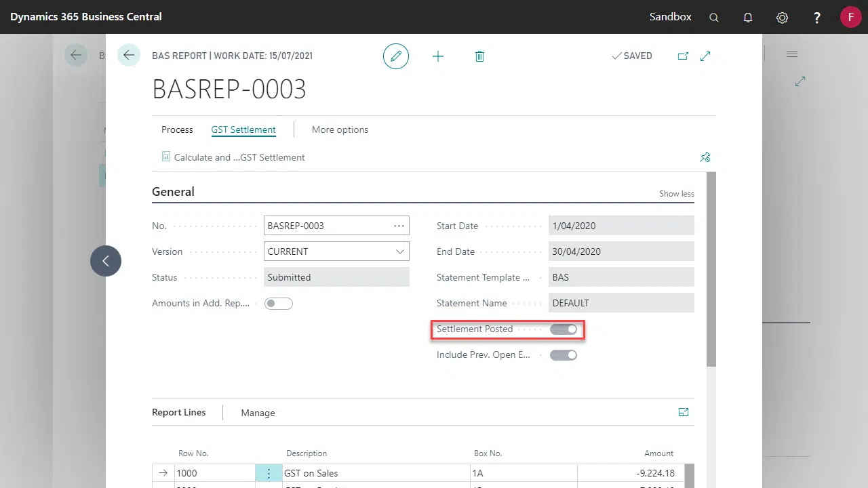This screenshot has width=868, height=488.
Task: Open the No. field lookup ellipsis
Action: coord(399,226)
